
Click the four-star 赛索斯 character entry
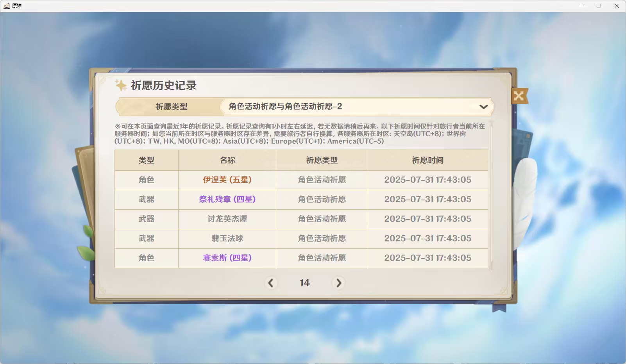[227, 258]
